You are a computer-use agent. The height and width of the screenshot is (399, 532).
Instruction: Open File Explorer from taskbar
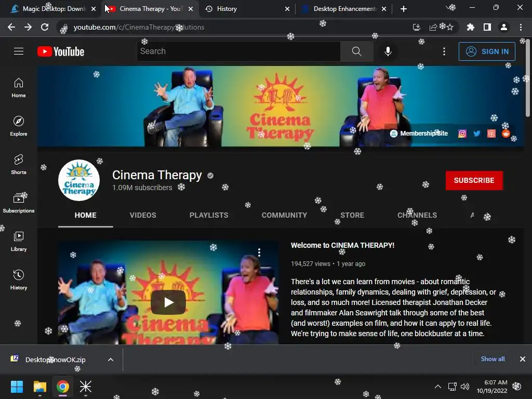click(40, 387)
